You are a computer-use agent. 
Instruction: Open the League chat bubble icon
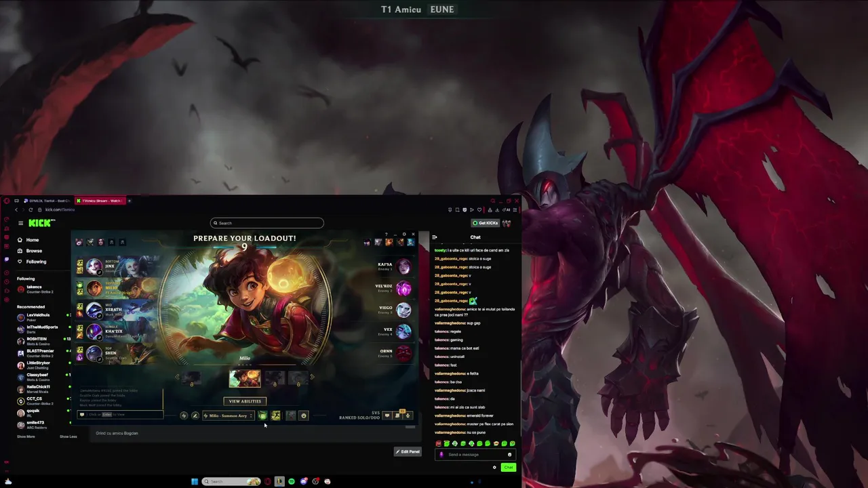[387, 415]
